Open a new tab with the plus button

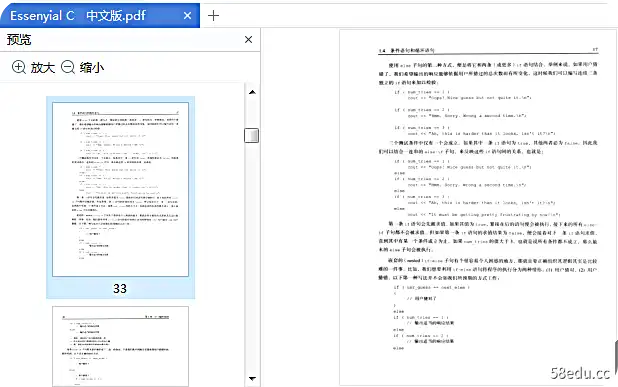point(213,16)
